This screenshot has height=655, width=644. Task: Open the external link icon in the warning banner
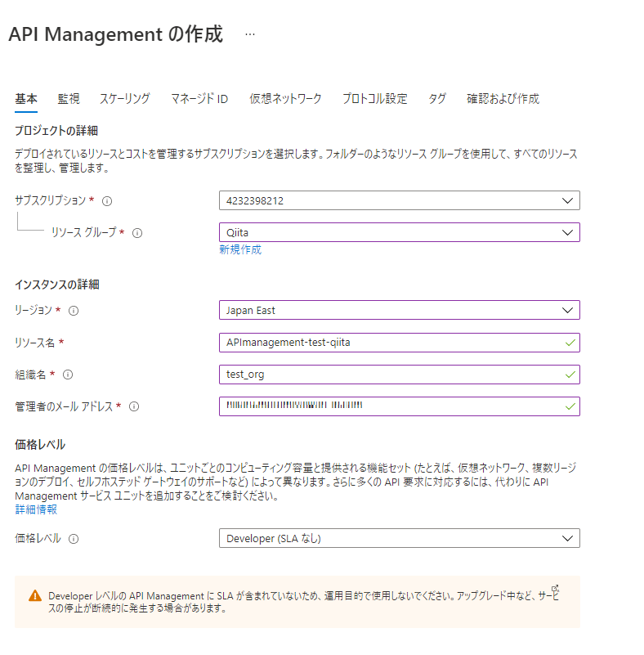pos(555,588)
